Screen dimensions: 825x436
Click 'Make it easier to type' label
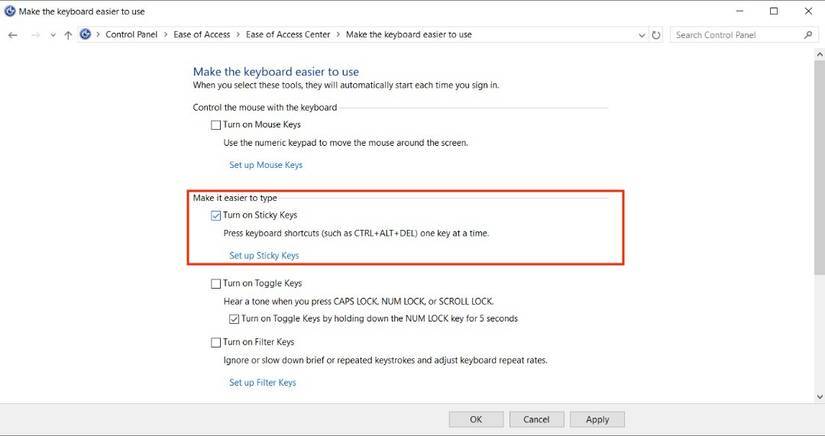point(235,198)
